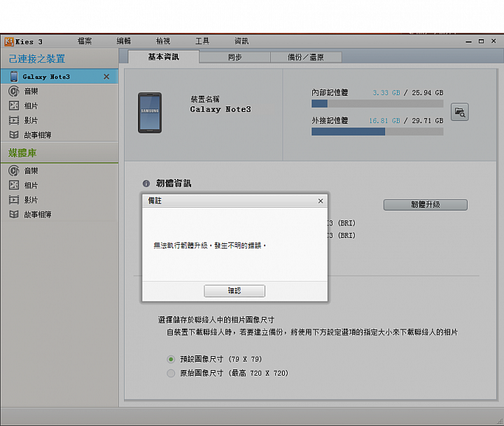Switch to the 基本資訊 tab
This screenshot has width=504, height=426.
click(x=164, y=57)
